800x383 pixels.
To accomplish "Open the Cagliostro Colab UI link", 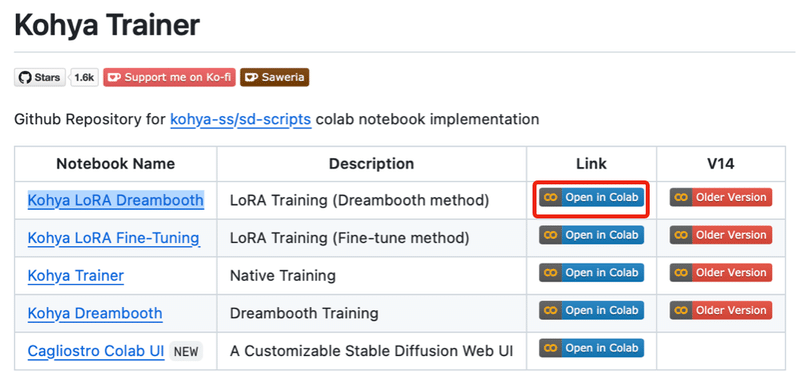I will (x=96, y=351).
